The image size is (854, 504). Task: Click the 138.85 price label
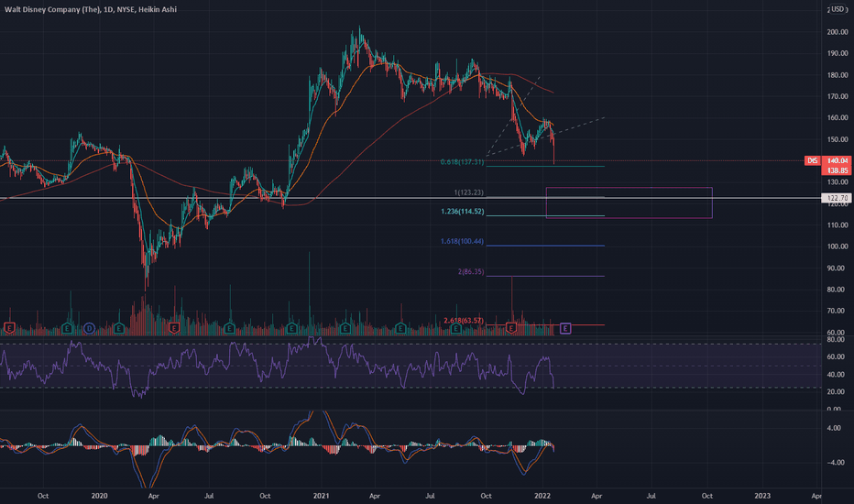point(838,170)
